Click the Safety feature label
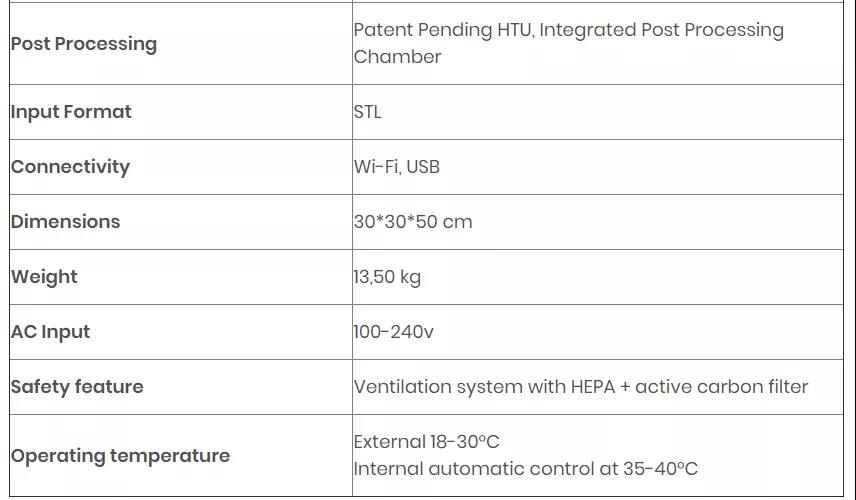856x500 pixels. [x=77, y=387]
